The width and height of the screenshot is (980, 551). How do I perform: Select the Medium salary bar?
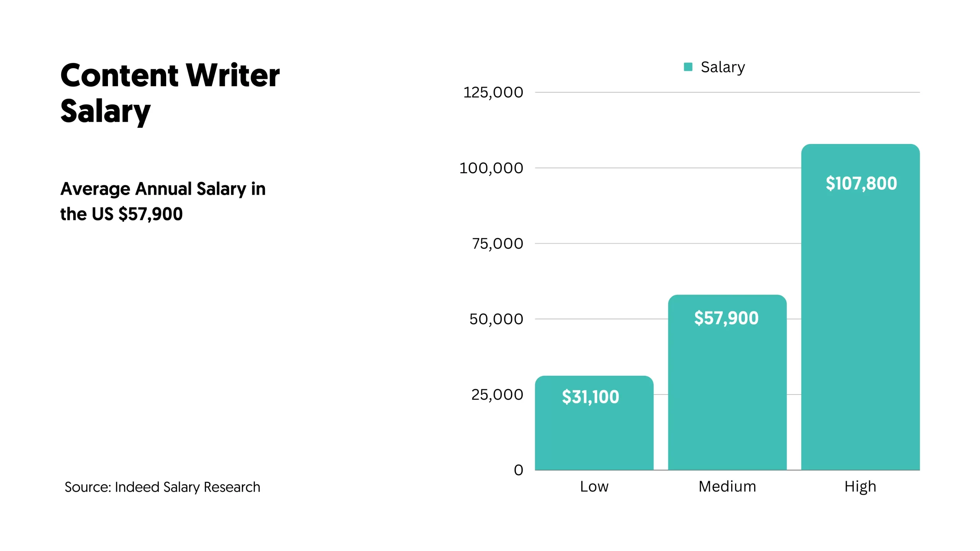point(727,390)
